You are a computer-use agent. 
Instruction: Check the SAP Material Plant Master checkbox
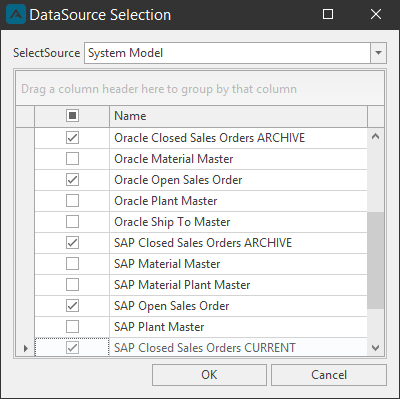pyautogui.click(x=72, y=285)
